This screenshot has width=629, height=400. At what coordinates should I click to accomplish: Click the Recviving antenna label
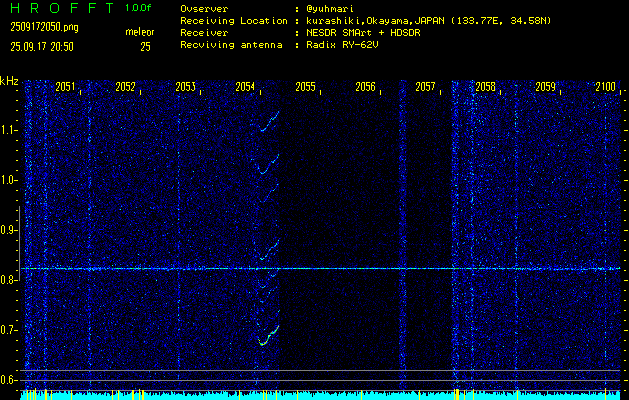231,45
